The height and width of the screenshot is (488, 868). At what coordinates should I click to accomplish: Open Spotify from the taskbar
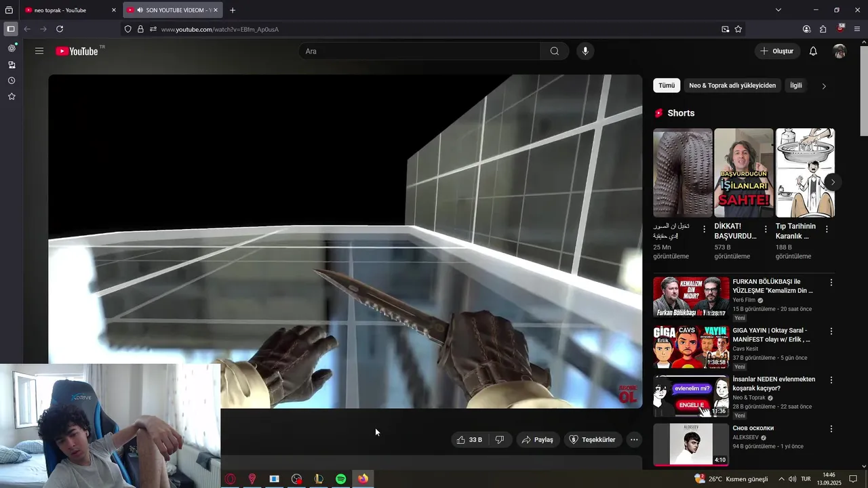coord(340,479)
